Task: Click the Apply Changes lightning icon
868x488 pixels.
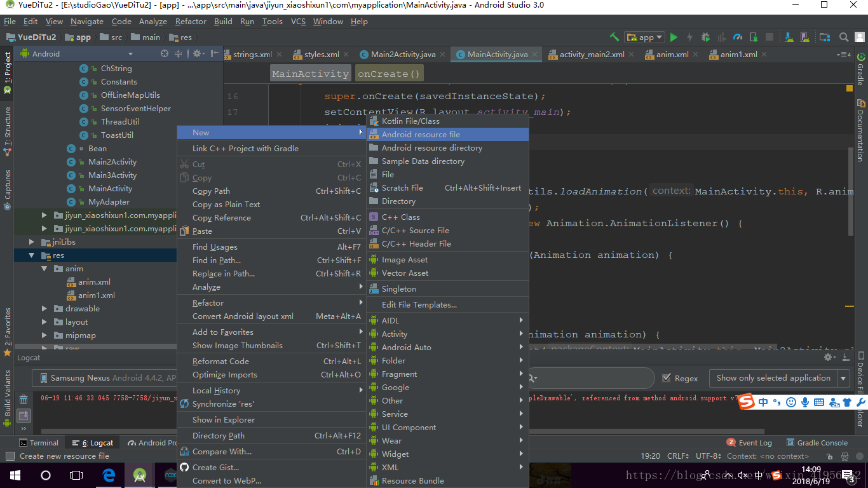Action: pyautogui.click(x=689, y=37)
